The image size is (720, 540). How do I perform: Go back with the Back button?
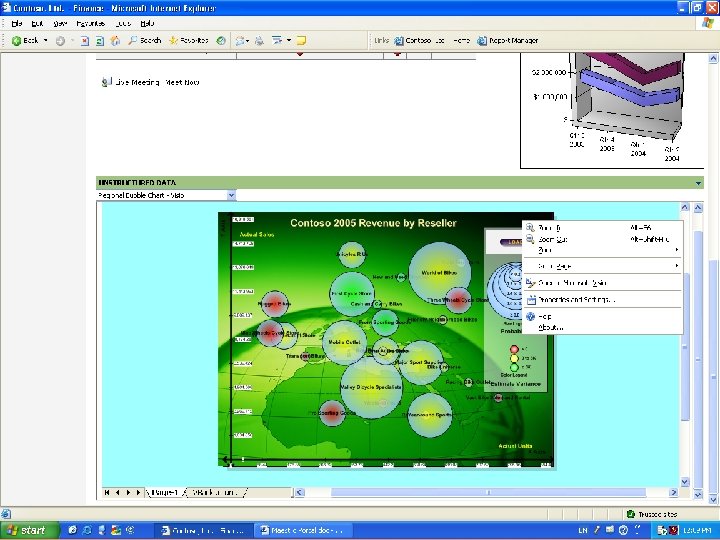coord(25,40)
